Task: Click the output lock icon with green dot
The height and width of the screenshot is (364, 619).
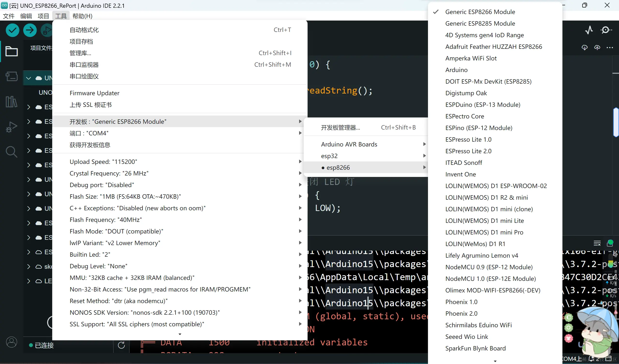Action: coord(610,243)
